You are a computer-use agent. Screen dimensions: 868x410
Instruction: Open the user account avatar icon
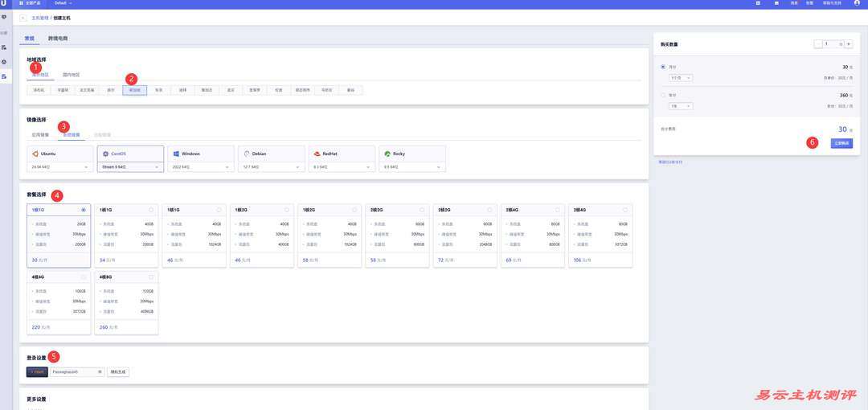coord(856,3)
